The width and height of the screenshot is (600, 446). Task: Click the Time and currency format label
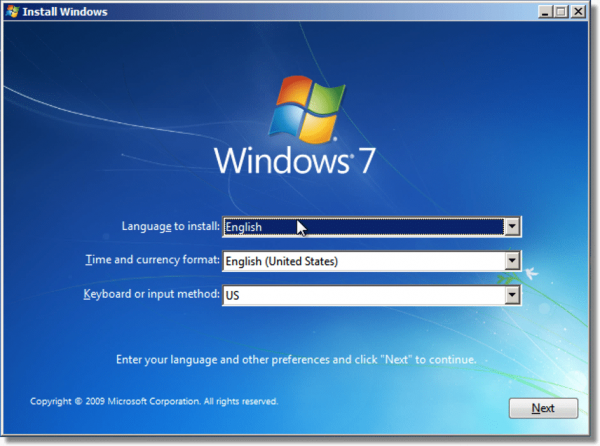[153, 260]
